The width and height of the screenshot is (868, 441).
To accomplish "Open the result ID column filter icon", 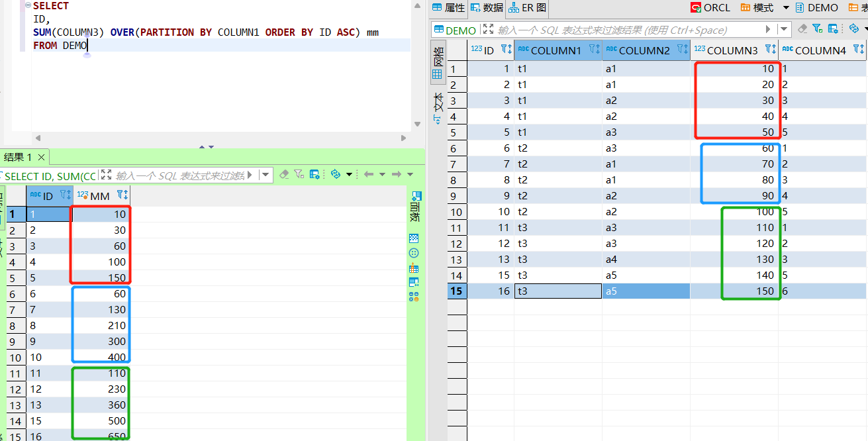I will [x=65, y=195].
